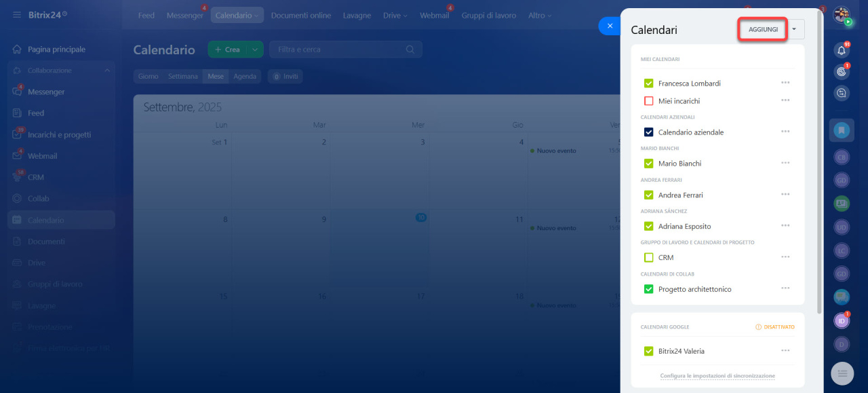
Task: Open the Crea button dropdown arrow
Action: coord(254,50)
